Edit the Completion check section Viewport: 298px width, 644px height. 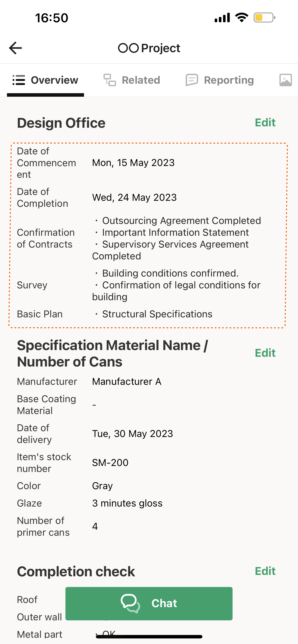tap(265, 571)
